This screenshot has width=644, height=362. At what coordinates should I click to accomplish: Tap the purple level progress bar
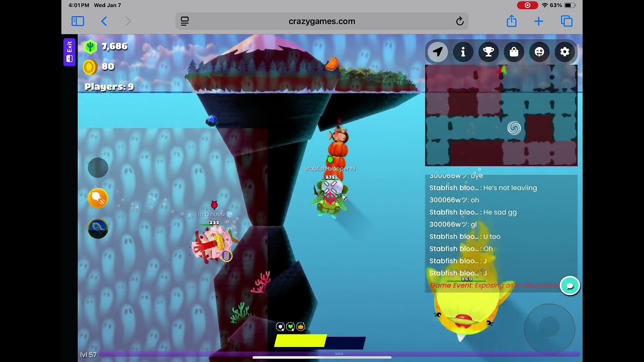pyautogui.click(x=340, y=354)
